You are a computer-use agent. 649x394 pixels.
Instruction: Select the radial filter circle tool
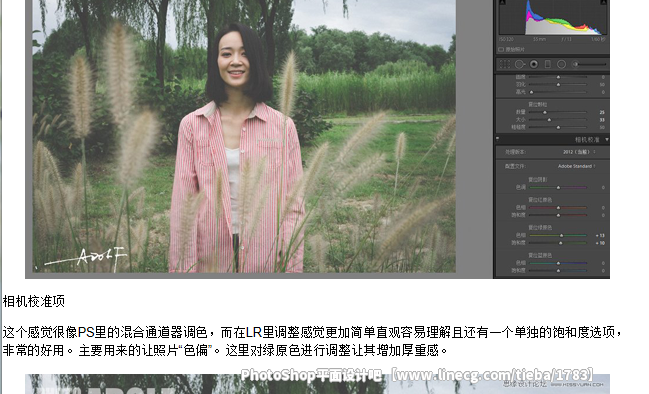pyautogui.click(x=561, y=64)
